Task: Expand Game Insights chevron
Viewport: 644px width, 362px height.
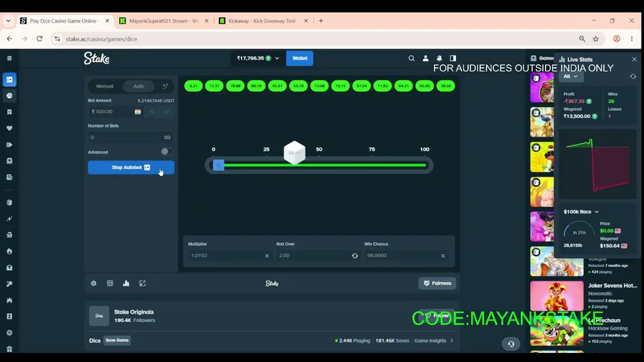Action: [451, 341]
